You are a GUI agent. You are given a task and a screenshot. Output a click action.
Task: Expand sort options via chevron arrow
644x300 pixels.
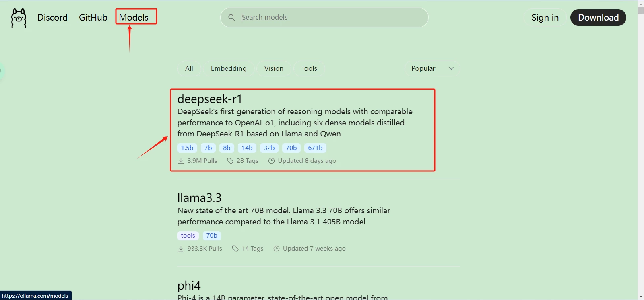coord(451,68)
